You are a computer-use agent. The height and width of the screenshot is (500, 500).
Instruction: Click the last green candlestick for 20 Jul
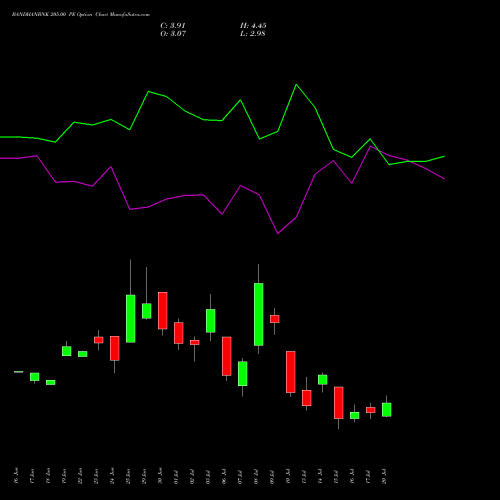point(386,410)
